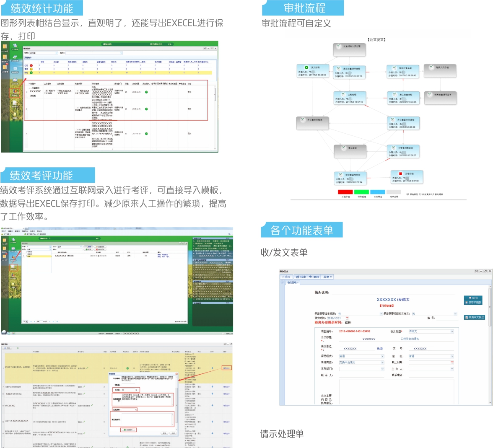The height and width of the screenshot is (448, 493).
Task: Click the red legend color swatch
Action: tap(345, 192)
